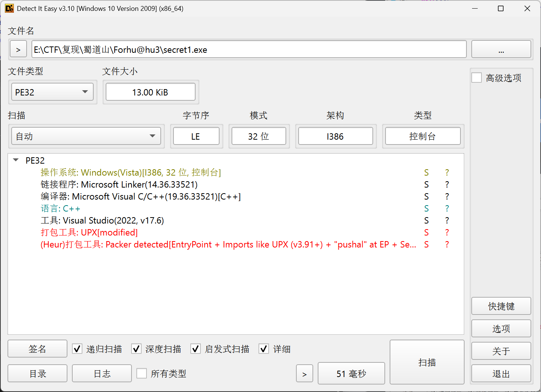
Task: Select the 链接程序: Microsoft Linker row
Action: click(x=236, y=184)
